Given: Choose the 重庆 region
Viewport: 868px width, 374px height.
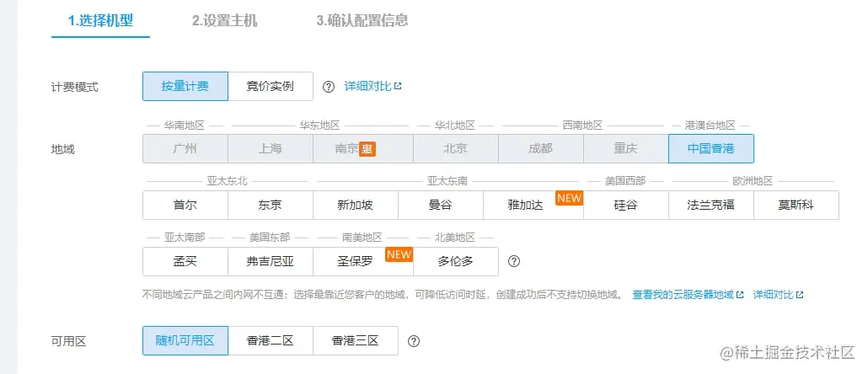Looking at the screenshot, I should (626, 149).
